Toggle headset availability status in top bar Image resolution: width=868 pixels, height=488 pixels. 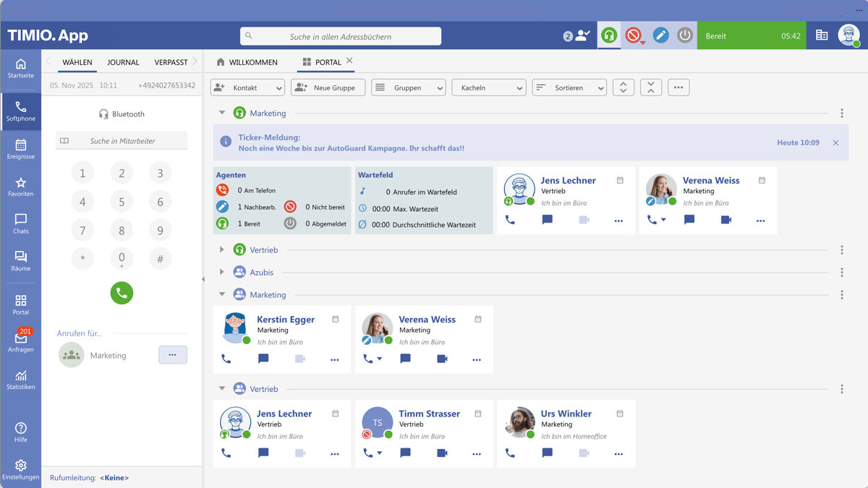point(609,35)
